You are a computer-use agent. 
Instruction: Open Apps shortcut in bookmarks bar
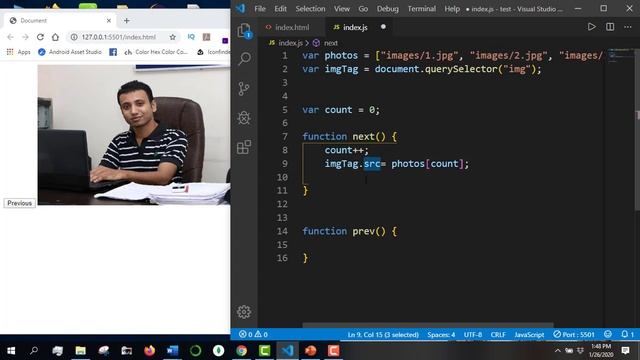point(18,52)
